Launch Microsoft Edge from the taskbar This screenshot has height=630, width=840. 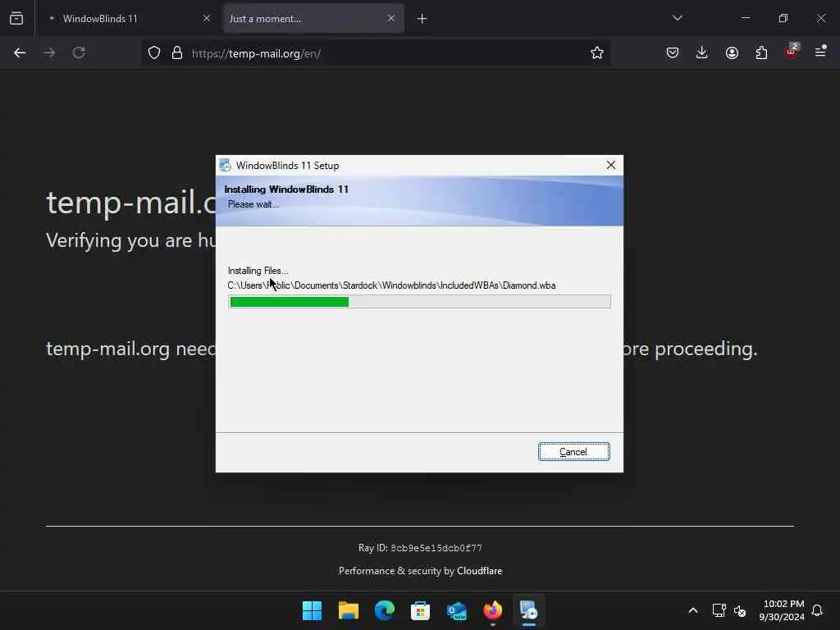384,610
